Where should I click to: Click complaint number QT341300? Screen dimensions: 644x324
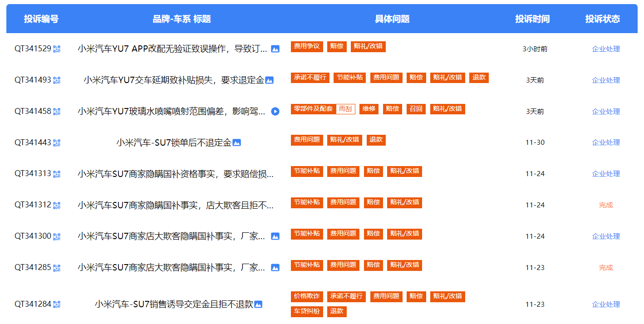(33, 236)
